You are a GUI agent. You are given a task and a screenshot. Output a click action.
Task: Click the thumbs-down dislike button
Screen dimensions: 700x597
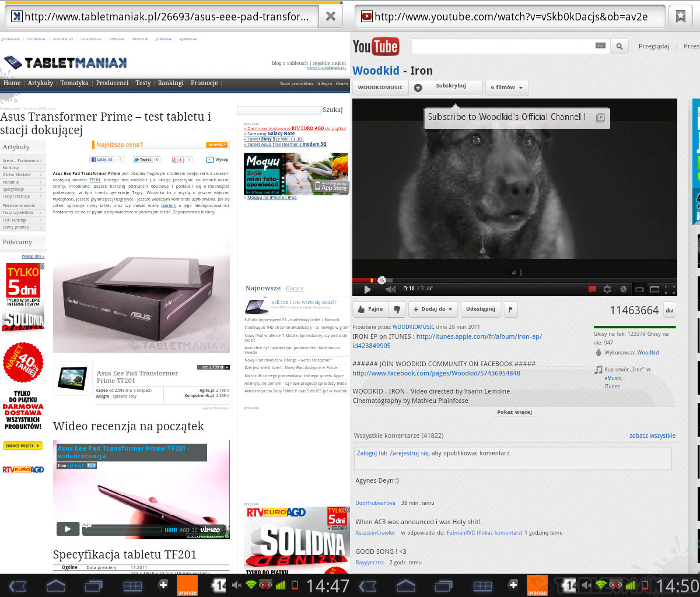tap(397, 309)
